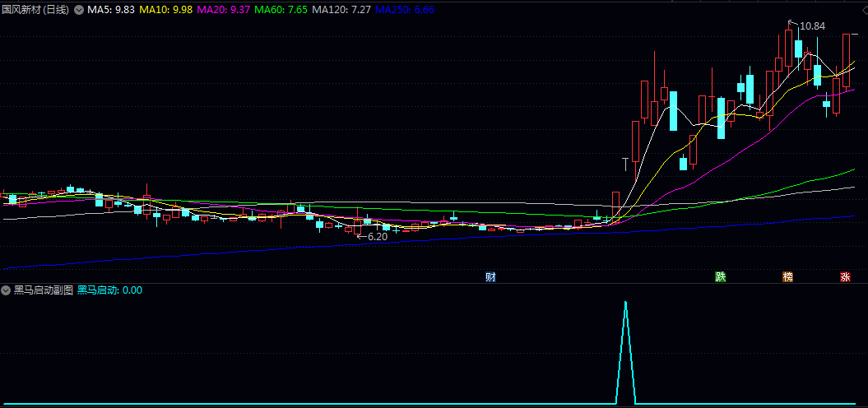Click the blue MA250 legend label
Screen dimensions: 868x408
pyautogui.click(x=406, y=10)
